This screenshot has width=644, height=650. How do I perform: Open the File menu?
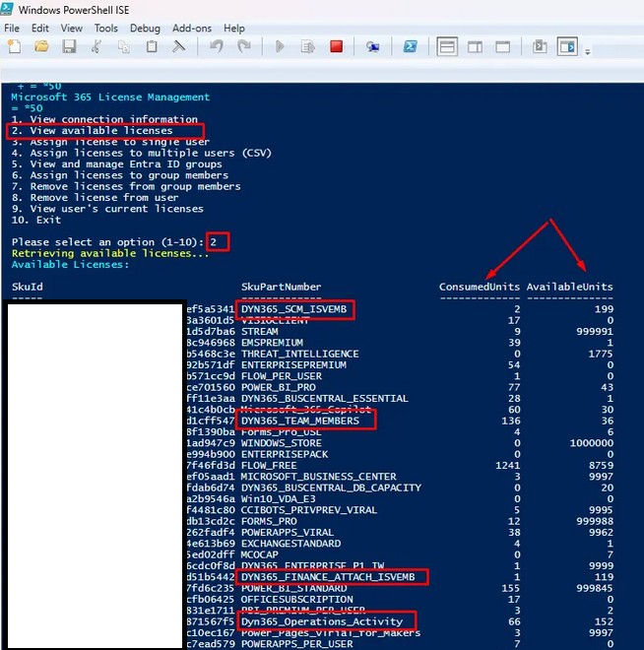(x=12, y=29)
